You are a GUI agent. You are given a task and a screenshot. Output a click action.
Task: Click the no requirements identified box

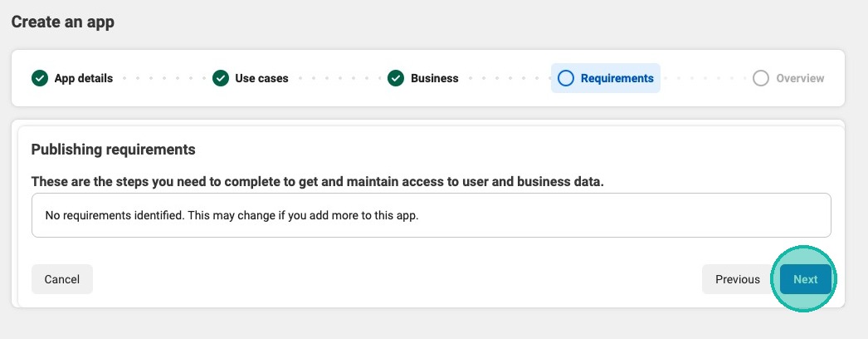pos(431,215)
